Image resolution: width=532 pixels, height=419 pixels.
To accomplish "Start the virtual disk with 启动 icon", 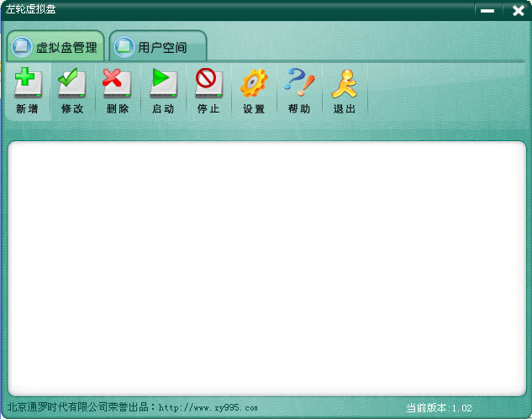I will (163, 83).
